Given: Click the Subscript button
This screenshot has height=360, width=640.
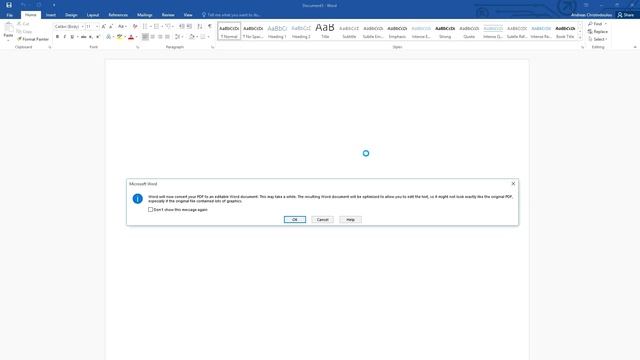Looking at the screenshot, I should coord(91,37).
